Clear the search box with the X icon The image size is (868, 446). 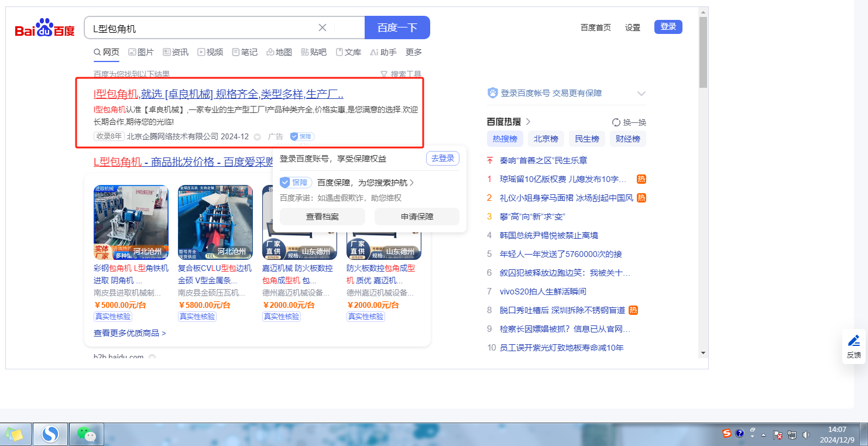coord(323,28)
